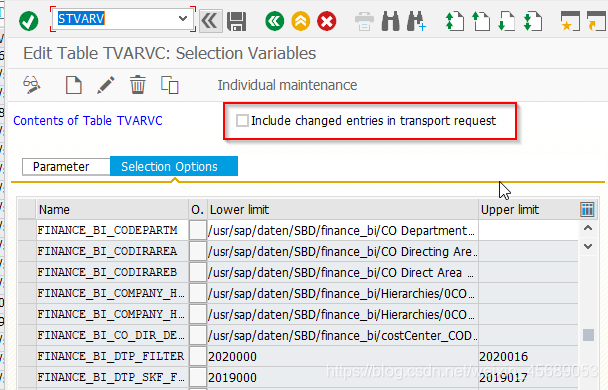The width and height of the screenshot is (608, 390).
Task: Check Include changed entries in transport request
Action: [x=242, y=121]
